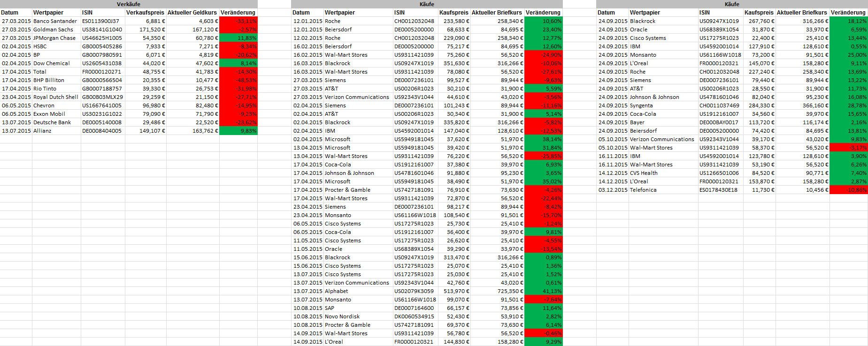Select the '351,630 €' purchase price cell
The width and height of the screenshot is (868, 346).
(x=454, y=63)
